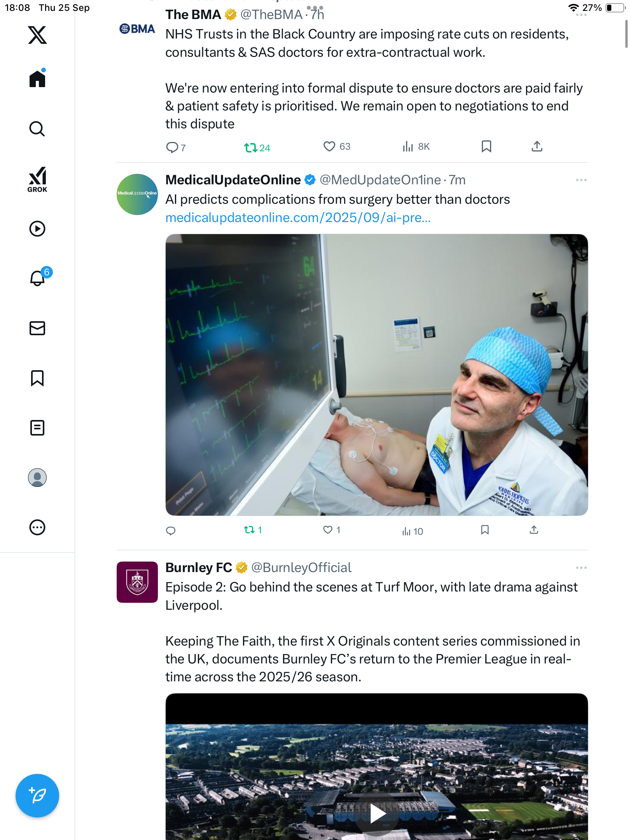This screenshot has width=630, height=840.
Task: Open the Profile avatar menu item
Action: (37, 478)
